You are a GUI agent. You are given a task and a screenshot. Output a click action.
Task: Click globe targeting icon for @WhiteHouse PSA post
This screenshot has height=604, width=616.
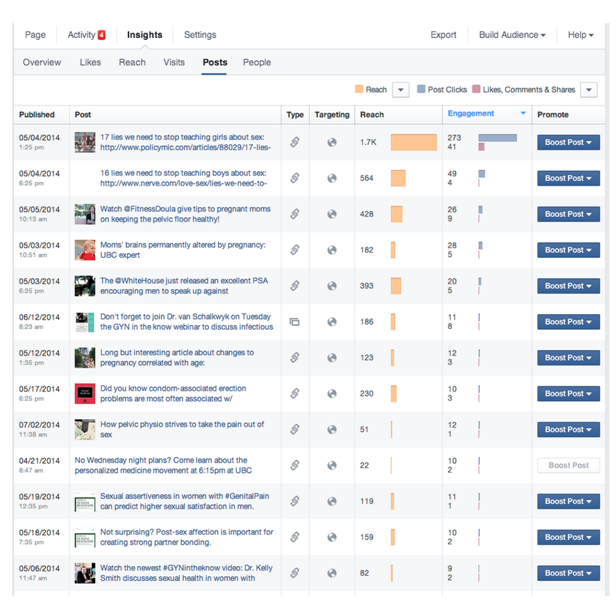(332, 286)
